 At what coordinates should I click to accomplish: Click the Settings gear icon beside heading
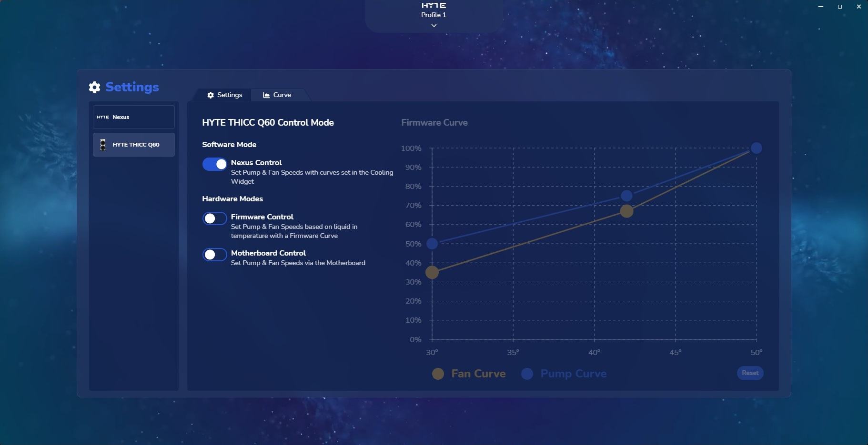94,87
